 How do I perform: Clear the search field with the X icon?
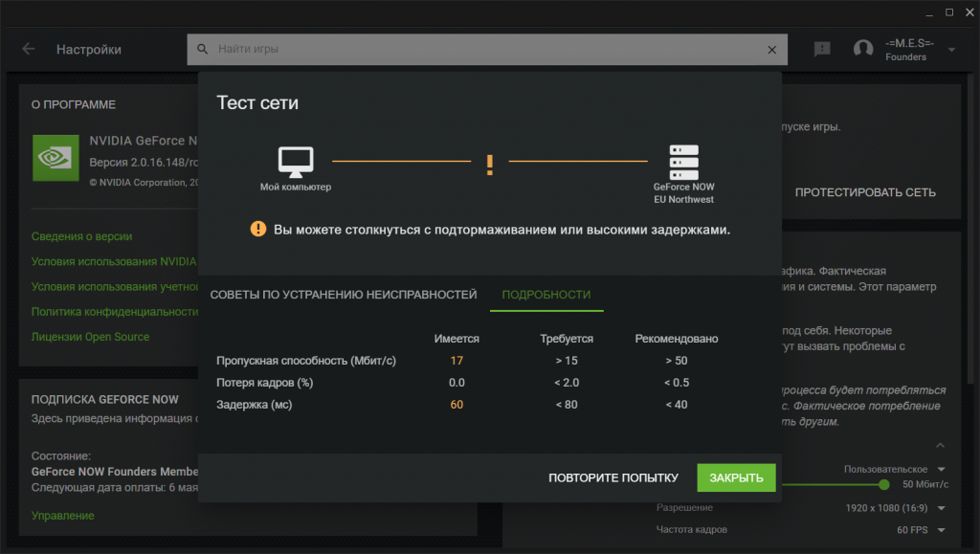772,49
